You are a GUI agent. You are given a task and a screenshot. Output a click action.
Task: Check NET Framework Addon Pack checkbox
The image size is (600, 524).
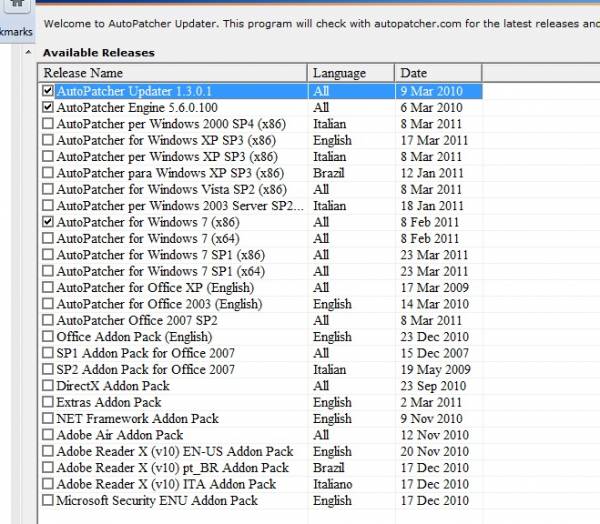[x=47, y=418]
